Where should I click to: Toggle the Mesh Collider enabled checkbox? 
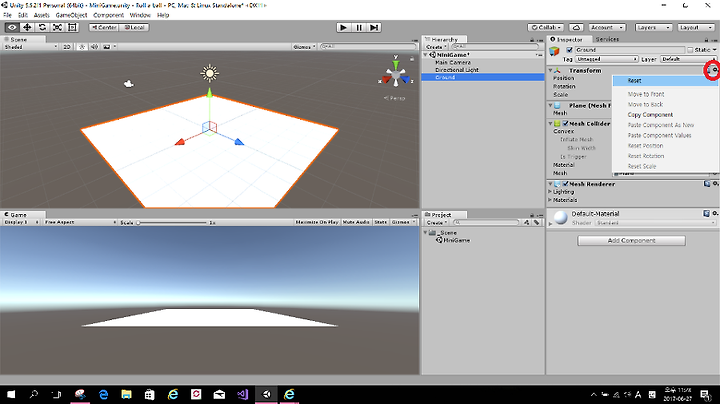(x=566, y=123)
